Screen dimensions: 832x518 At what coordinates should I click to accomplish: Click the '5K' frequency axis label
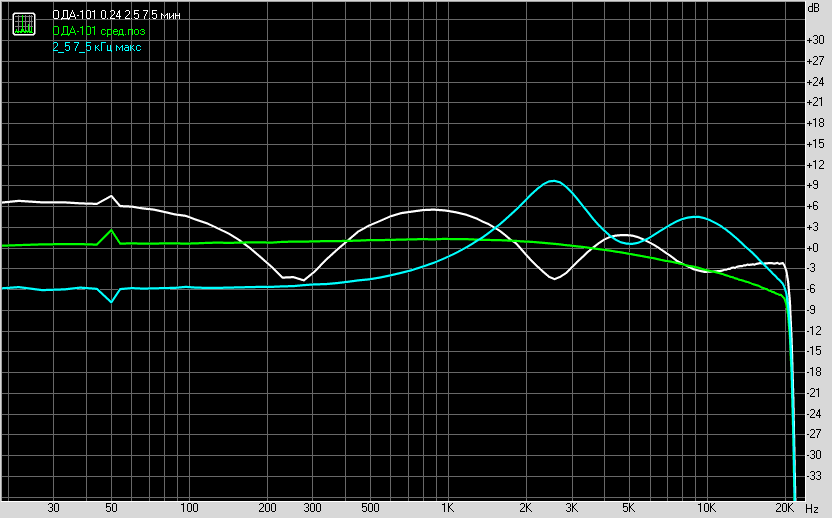point(628,508)
